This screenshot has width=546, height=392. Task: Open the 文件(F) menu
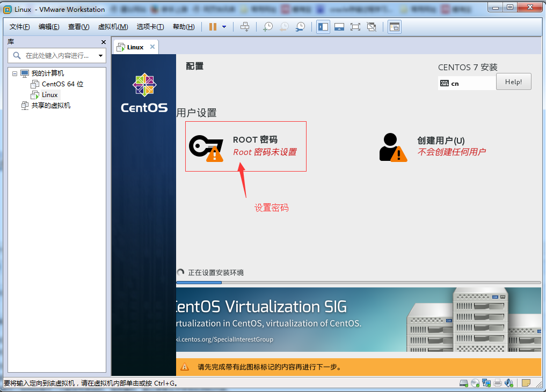19,27
